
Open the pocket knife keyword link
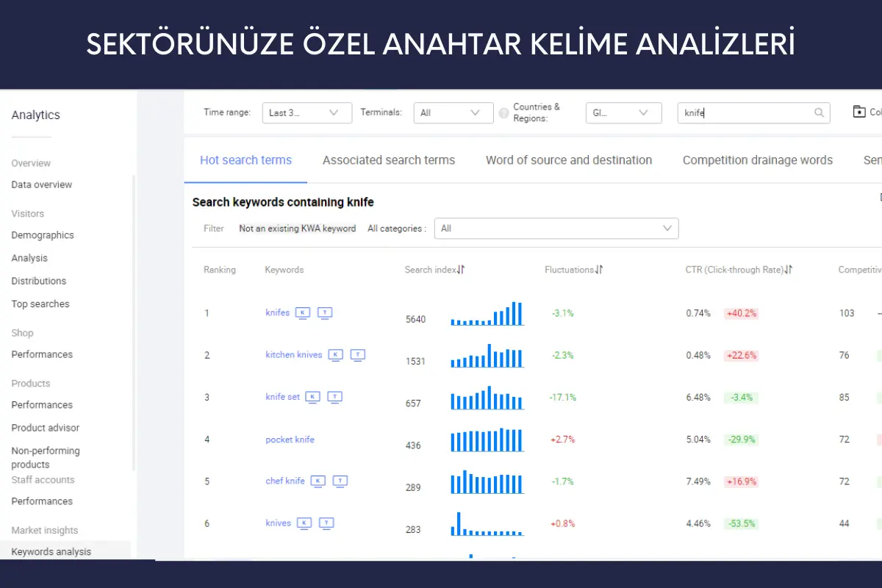click(290, 440)
